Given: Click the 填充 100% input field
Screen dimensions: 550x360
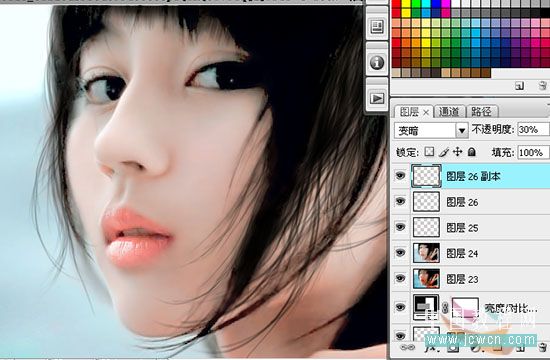Looking at the screenshot, I should pos(533,153).
